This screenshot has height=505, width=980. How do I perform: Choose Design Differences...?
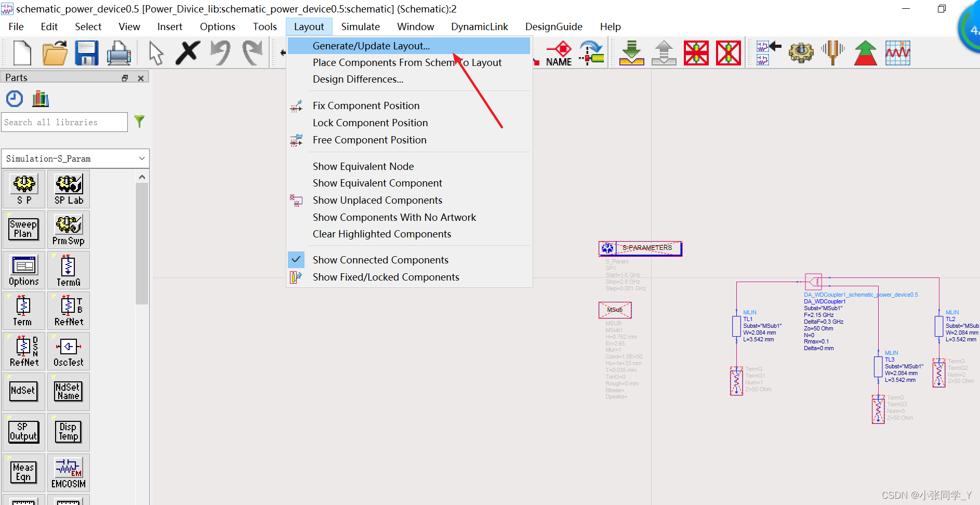point(408,79)
